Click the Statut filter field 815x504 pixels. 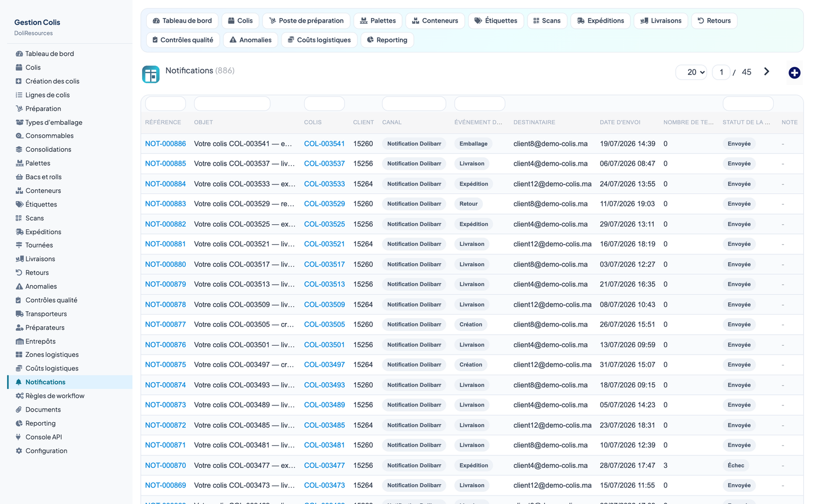(748, 104)
